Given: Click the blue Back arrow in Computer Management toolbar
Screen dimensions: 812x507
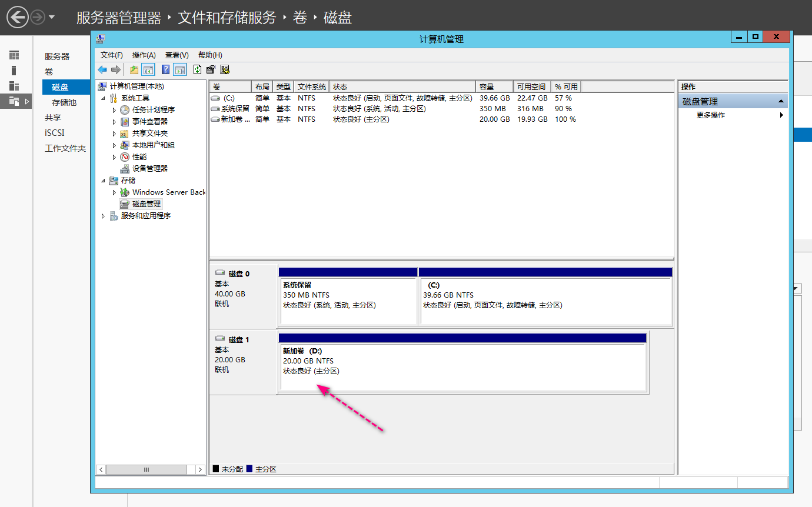Looking at the screenshot, I should coord(102,70).
